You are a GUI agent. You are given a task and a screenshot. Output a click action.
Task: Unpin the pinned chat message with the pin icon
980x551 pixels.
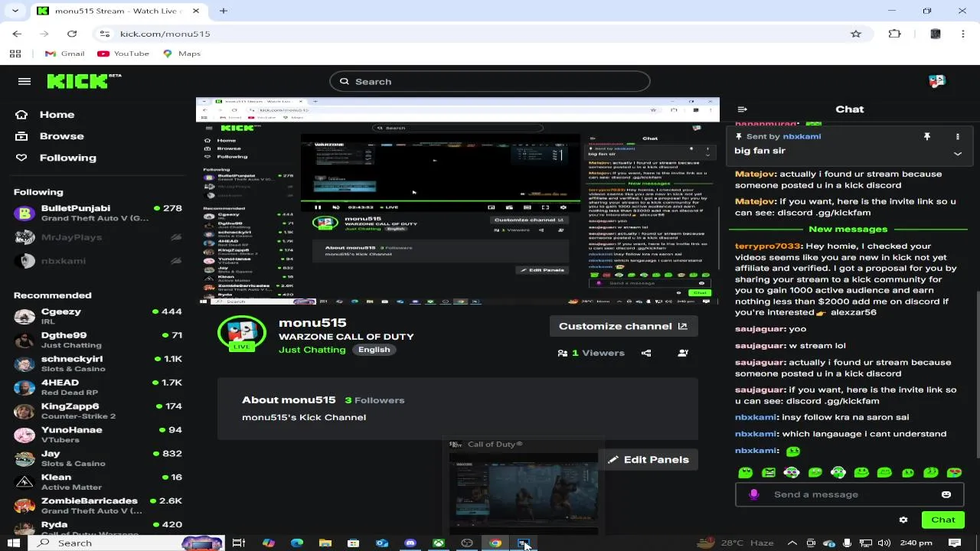tap(926, 136)
